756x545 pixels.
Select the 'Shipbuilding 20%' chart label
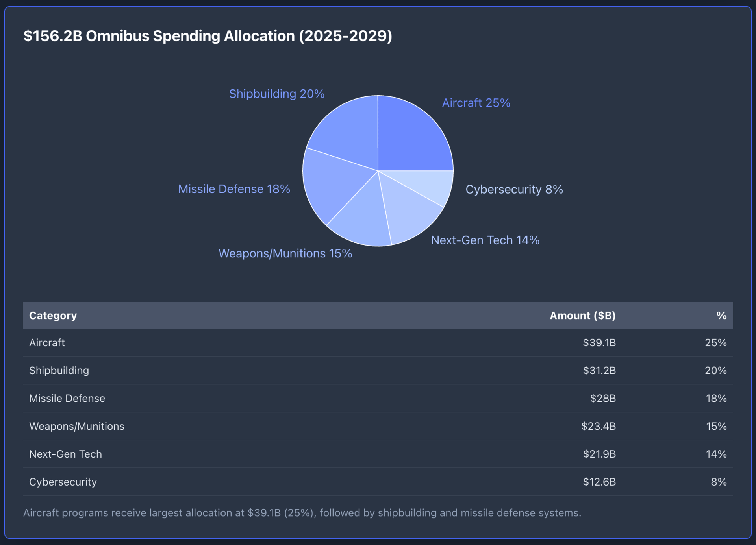[276, 94]
